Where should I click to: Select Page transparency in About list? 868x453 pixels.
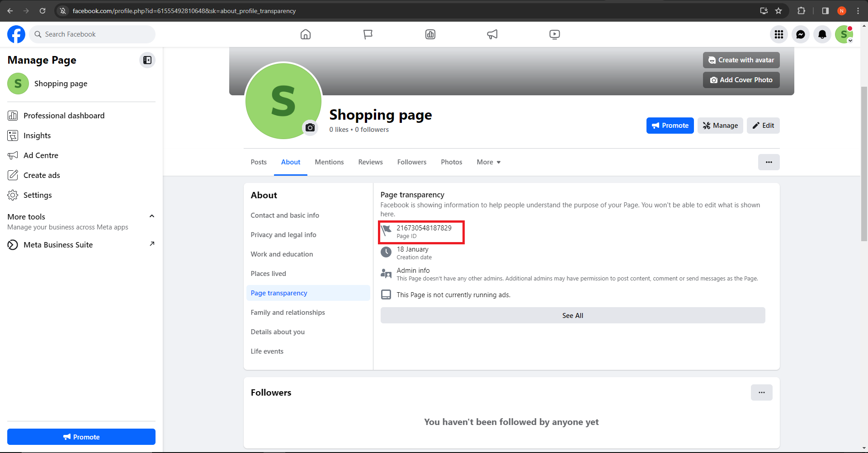308,293
